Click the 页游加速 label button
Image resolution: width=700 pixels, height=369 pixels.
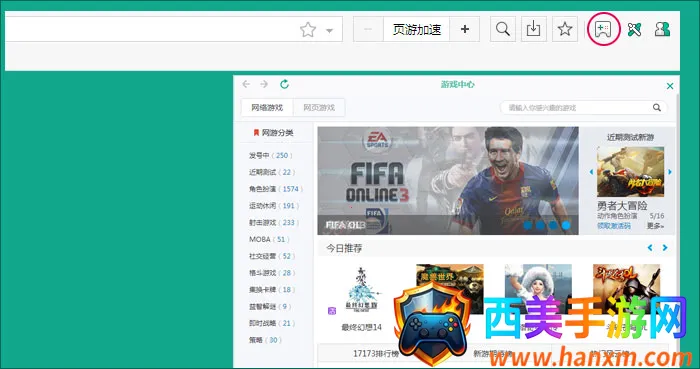[x=417, y=29]
